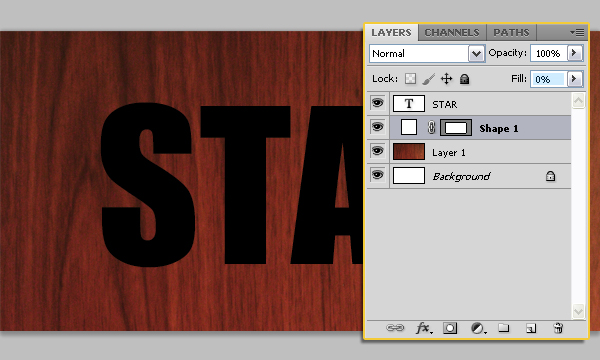Open the Add layer style fx menu
600x360 pixels.
[424, 328]
